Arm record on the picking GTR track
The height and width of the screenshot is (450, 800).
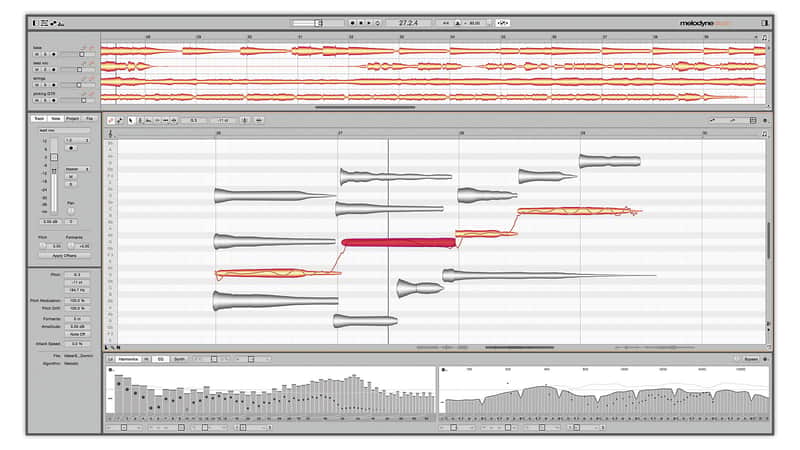pyautogui.click(x=54, y=100)
